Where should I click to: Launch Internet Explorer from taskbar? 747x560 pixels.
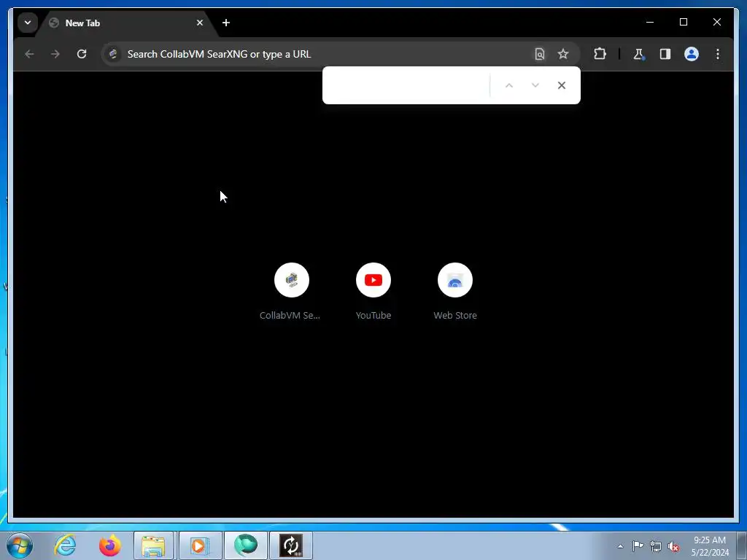click(65, 545)
